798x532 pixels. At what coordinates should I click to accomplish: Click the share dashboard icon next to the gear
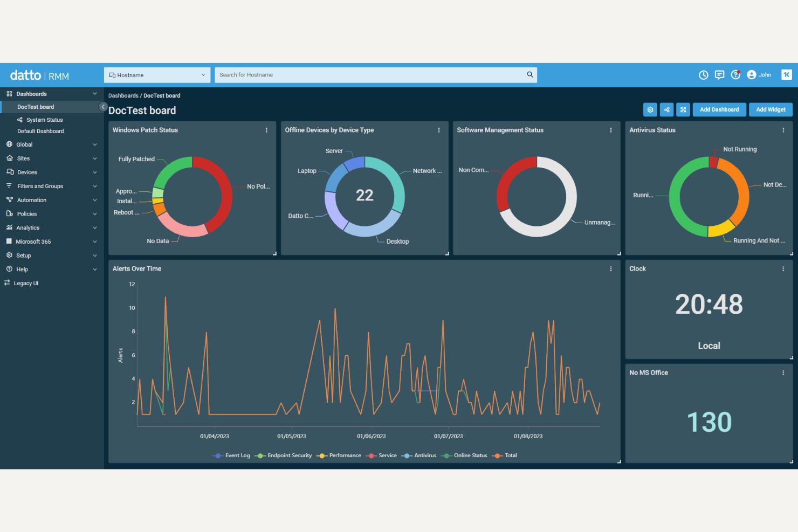[666, 109]
